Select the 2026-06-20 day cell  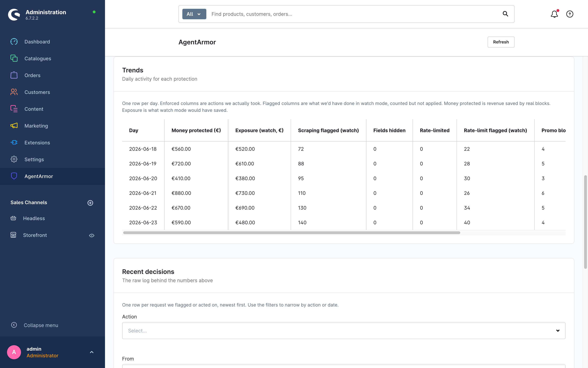(143, 178)
